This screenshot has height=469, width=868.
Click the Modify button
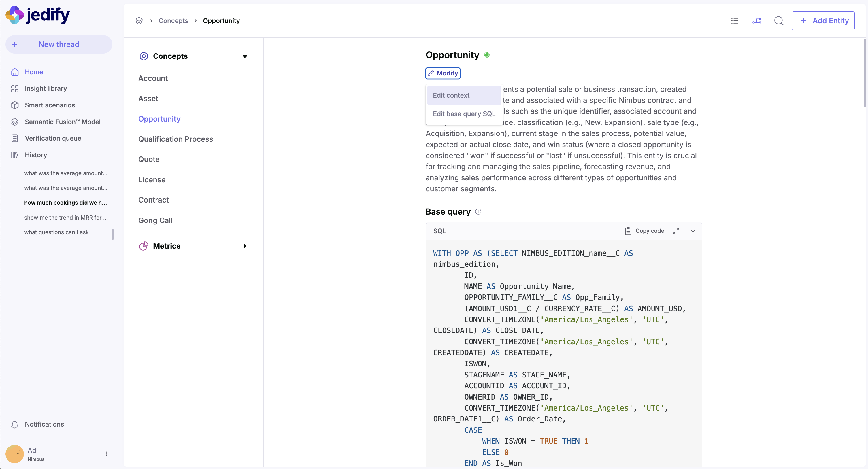coord(443,73)
